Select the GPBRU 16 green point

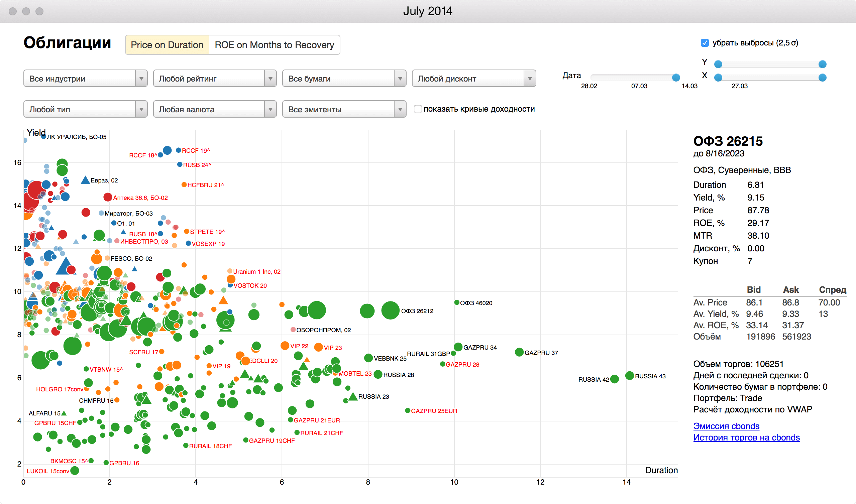(x=106, y=463)
